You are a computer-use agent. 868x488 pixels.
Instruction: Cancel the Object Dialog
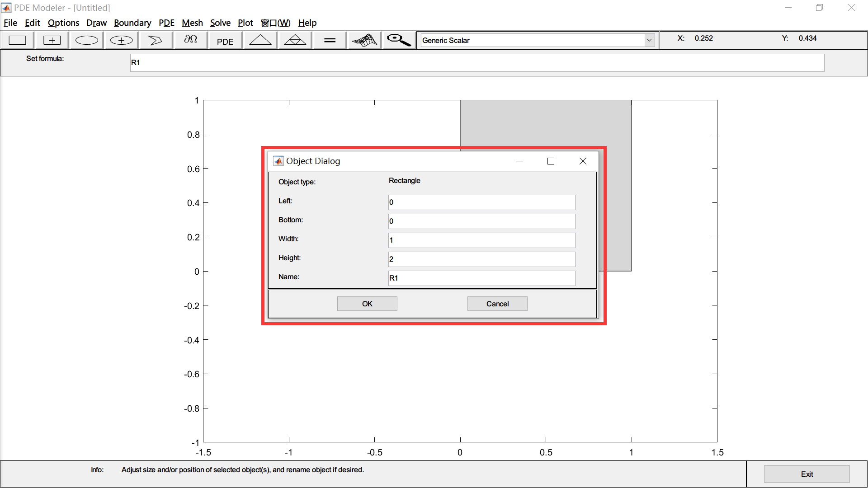click(x=497, y=303)
